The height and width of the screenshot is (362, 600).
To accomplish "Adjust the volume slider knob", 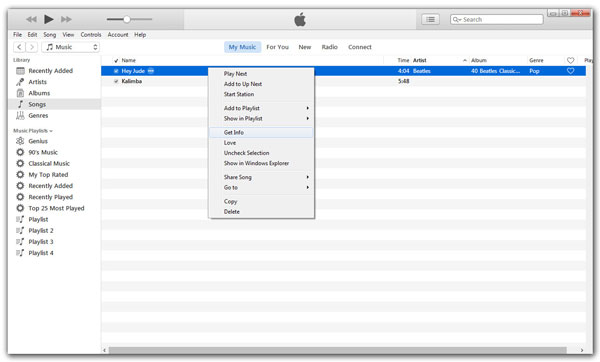I will [x=127, y=19].
